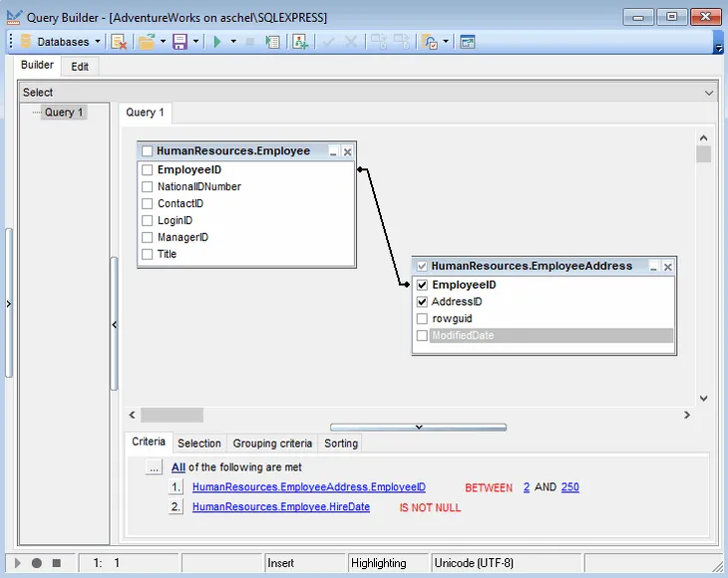This screenshot has width=728, height=578.
Task: Click the add table toolbar icon
Action: pos(300,42)
